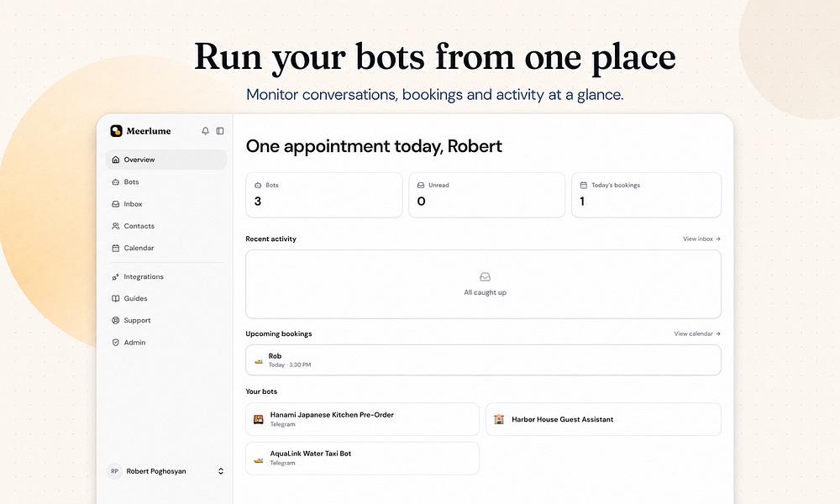The image size is (840, 504).
Task: Open Rob's 3:30 PM booking
Action: [483, 360]
